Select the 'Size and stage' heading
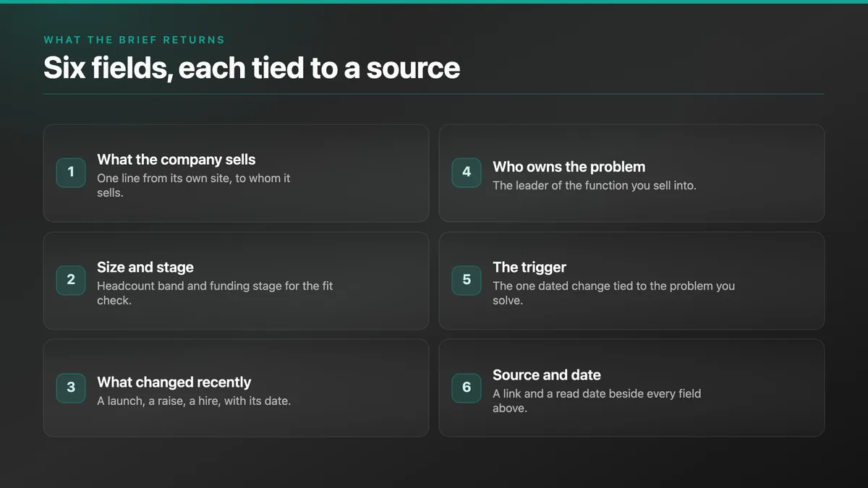868x488 pixels. click(x=145, y=267)
